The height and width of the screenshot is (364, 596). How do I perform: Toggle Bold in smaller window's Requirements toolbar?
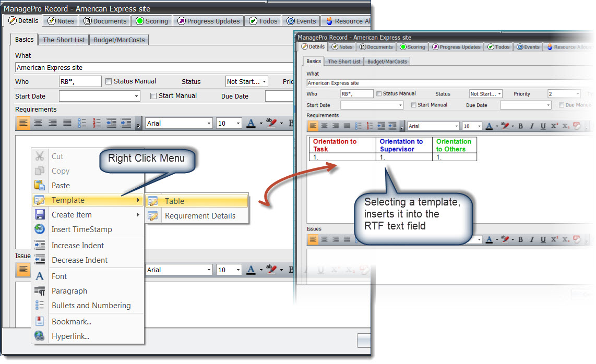(x=520, y=126)
